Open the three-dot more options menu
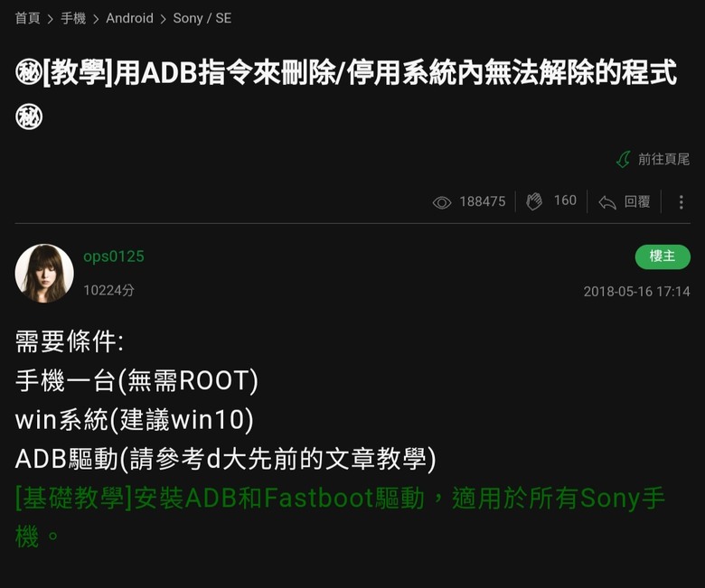The height and width of the screenshot is (588, 705). [x=681, y=202]
